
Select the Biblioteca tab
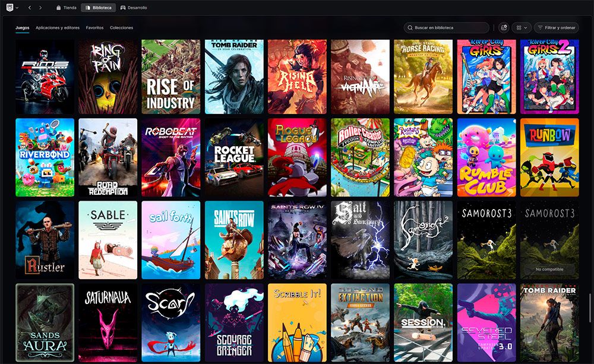(x=99, y=8)
